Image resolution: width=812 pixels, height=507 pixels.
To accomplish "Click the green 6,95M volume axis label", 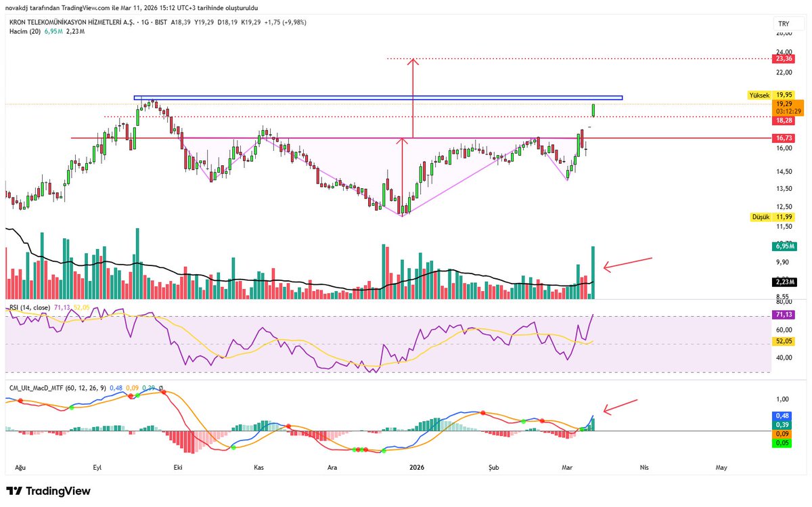I will tap(784, 247).
